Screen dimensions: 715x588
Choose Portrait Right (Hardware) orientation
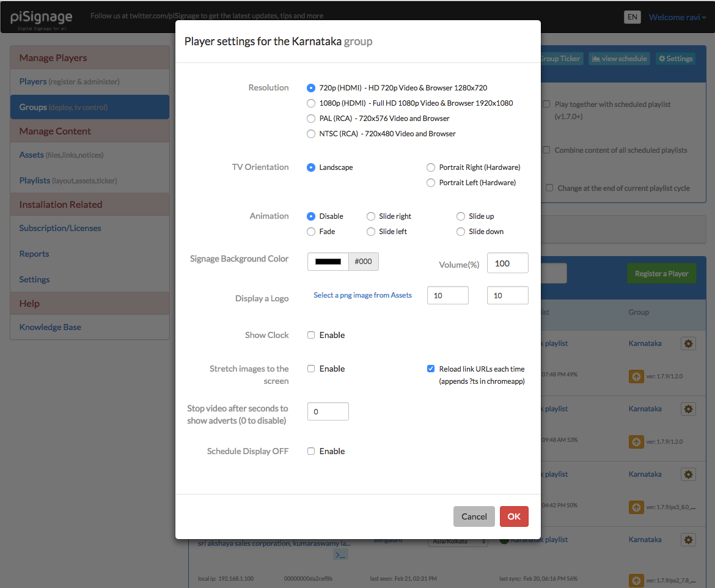click(x=431, y=167)
